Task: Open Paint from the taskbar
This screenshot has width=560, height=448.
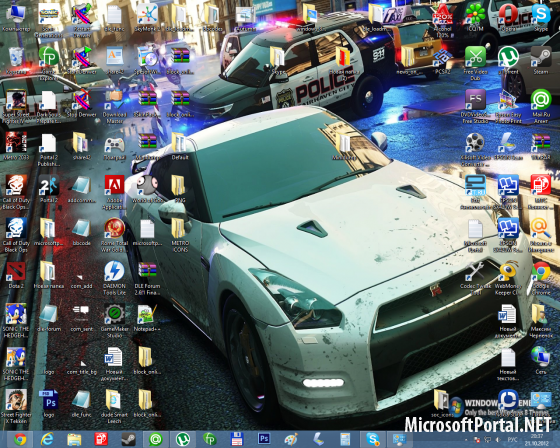Action: (x=291, y=439)
